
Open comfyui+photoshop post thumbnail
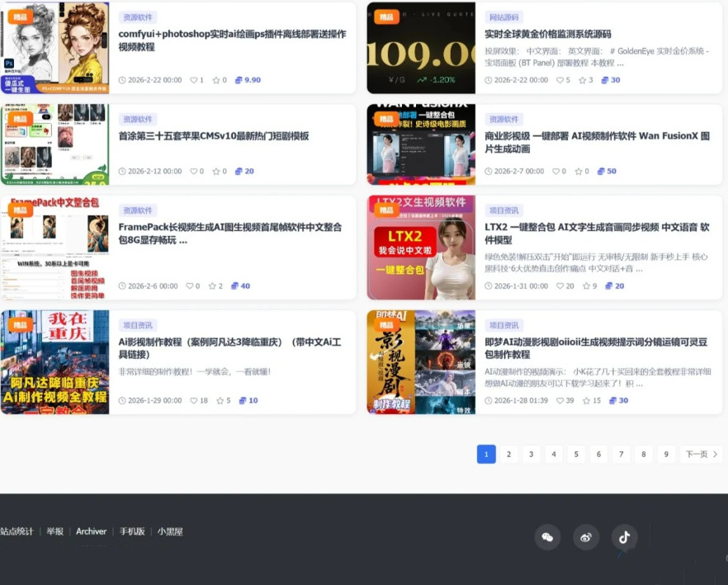tap(54, 48)
